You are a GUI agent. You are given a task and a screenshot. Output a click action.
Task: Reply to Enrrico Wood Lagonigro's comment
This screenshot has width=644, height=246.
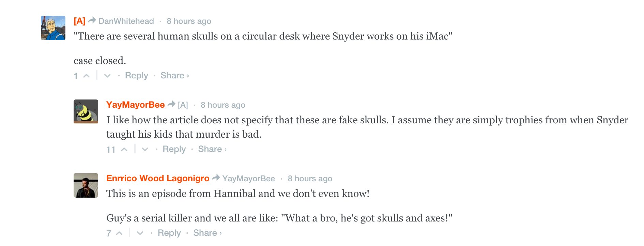click(169, 233)
